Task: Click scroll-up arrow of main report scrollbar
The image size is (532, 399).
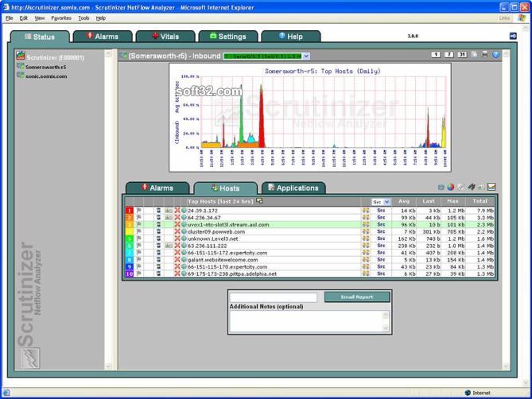Action: [506, 54]
